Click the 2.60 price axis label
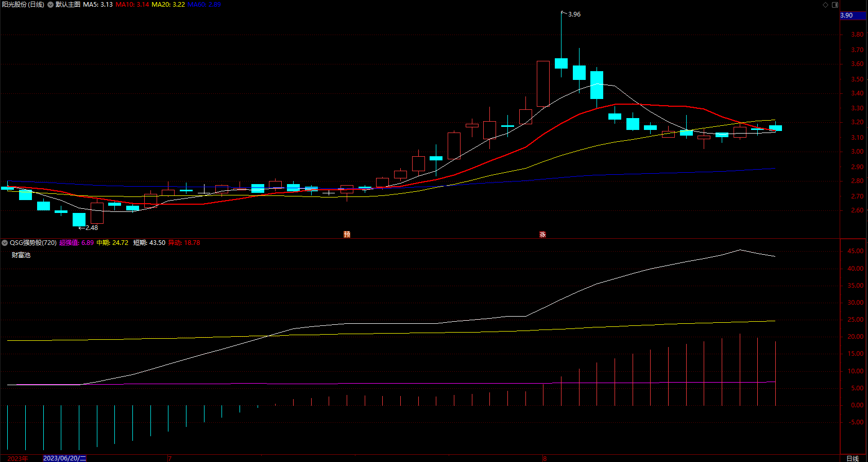The image size is (868, 462). coord(857,210)
